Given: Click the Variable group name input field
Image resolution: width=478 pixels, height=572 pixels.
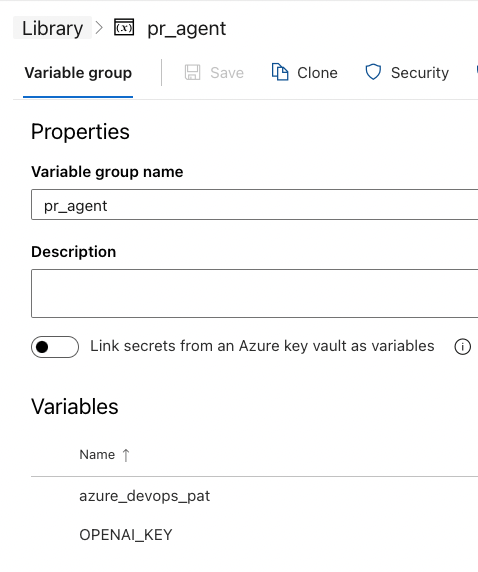Looking at the screenshot, I should click(255, 205).
